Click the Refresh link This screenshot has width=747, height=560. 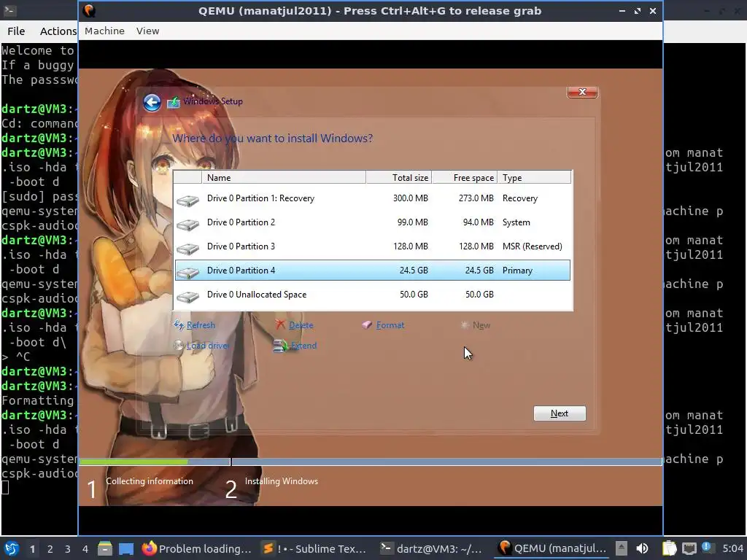point(201,325)
